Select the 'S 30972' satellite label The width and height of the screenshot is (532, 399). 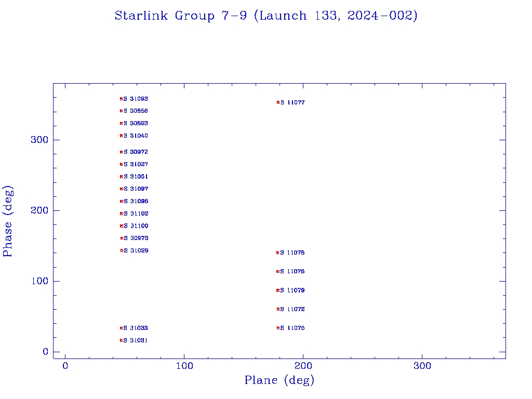point(136,152)
